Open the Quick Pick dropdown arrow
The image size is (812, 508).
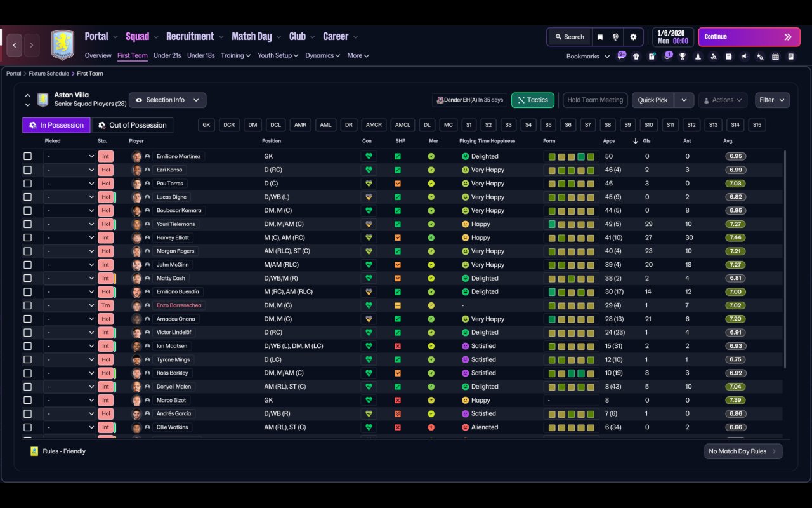point(684,100)
